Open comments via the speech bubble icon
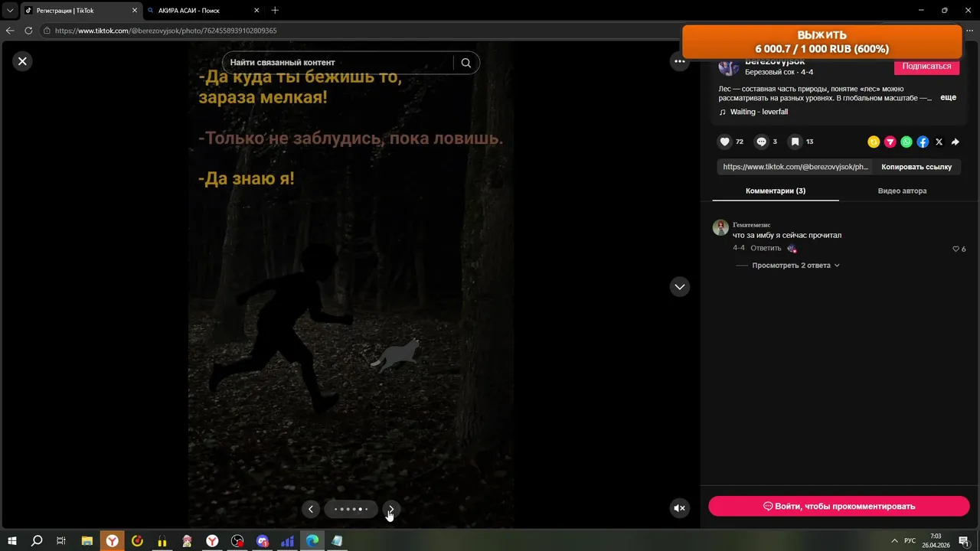Image resolution: width=980 pixels, height=551 pixels. point(761,142)
